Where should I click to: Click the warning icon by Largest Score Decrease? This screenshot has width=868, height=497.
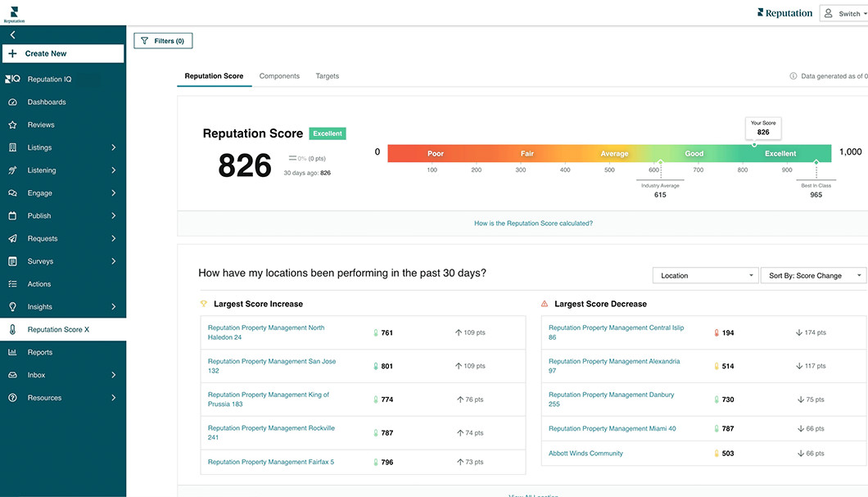tap(545, 303)
